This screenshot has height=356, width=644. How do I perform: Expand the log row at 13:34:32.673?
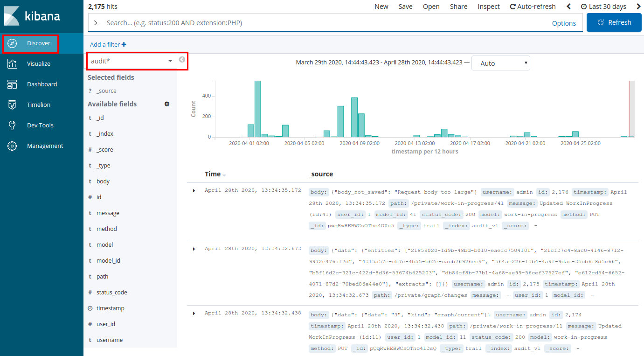[194, 249]
